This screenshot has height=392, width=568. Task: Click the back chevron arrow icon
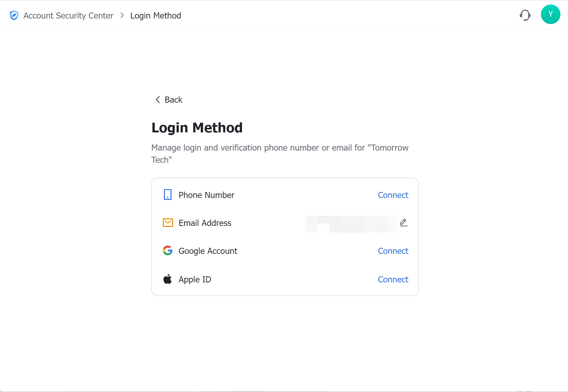pos(158,100)
